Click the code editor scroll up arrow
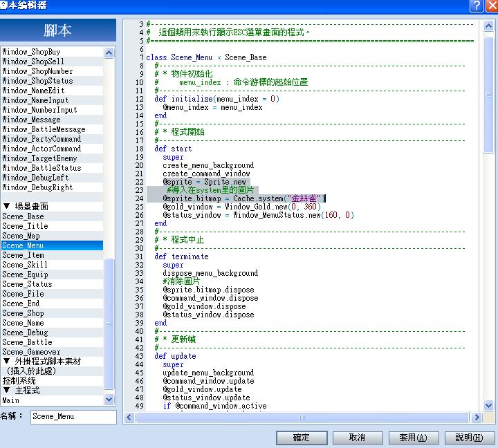 [x=488, y=26]
